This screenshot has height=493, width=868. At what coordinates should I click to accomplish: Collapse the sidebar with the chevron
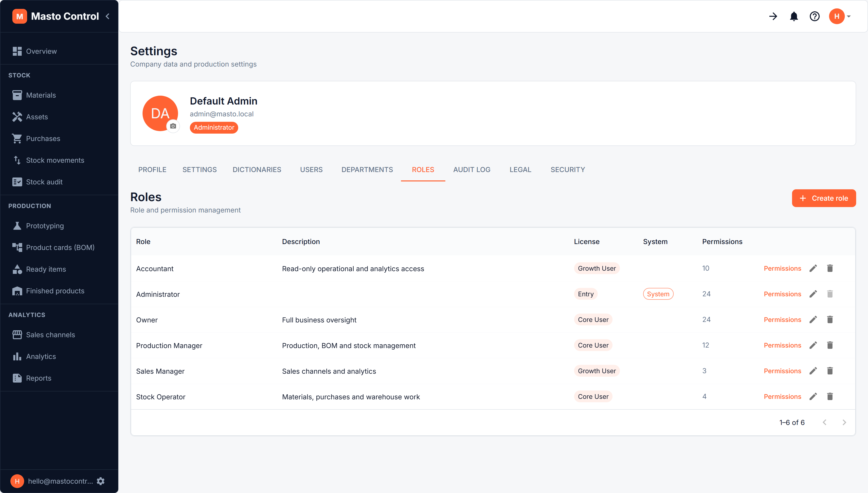pyautogui.click(x=108, y=16)
